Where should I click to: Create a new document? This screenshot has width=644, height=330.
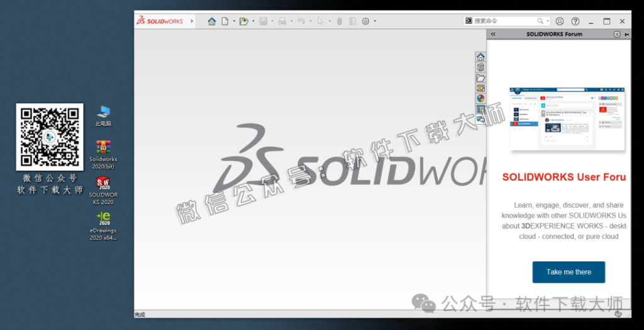tap(225, 21)
